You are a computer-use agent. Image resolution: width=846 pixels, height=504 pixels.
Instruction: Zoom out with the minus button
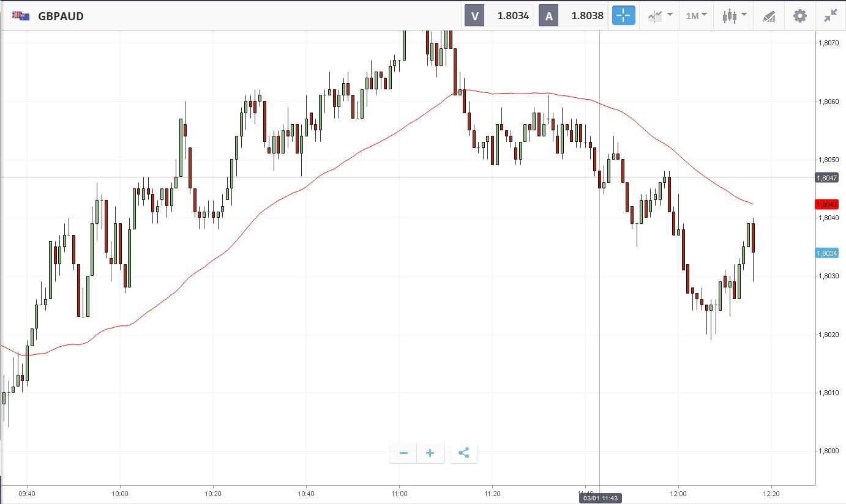[403, 453]
